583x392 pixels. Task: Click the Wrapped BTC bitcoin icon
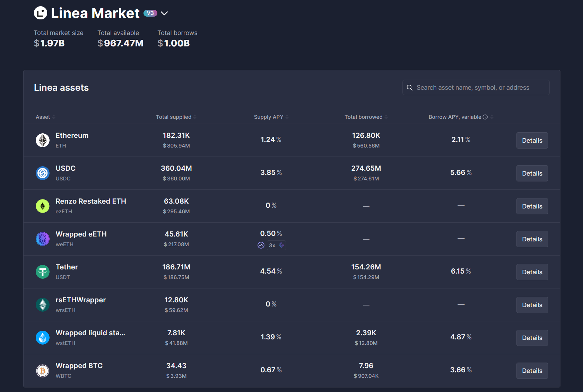pyautogui.click(x=43, y=371)
